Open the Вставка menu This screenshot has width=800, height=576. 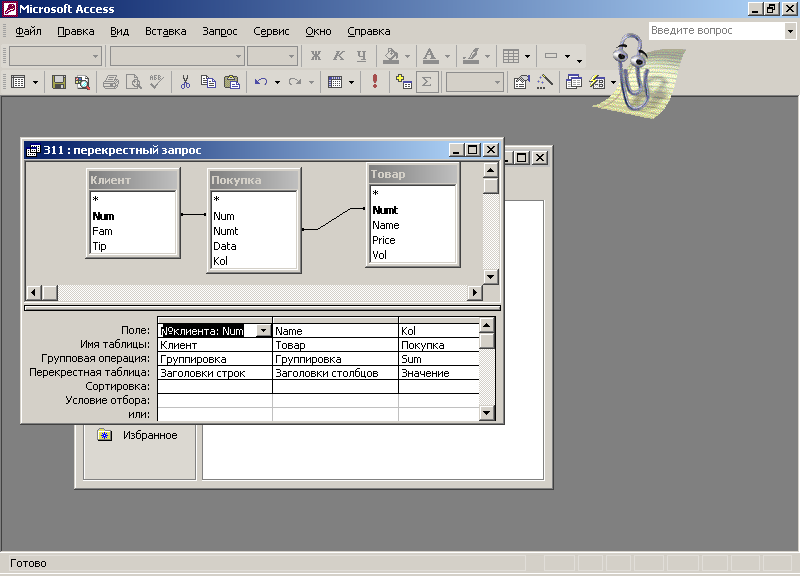pos(165,31)
